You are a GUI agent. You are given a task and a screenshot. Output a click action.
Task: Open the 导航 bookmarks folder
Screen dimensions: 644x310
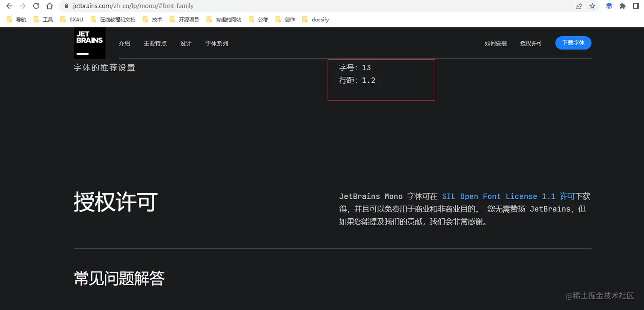coord(17,20)
